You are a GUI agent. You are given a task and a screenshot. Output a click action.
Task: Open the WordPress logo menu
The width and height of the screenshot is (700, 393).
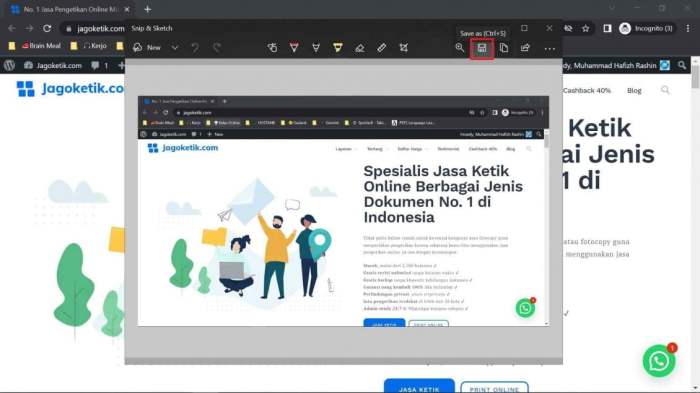tap(9, 65)
